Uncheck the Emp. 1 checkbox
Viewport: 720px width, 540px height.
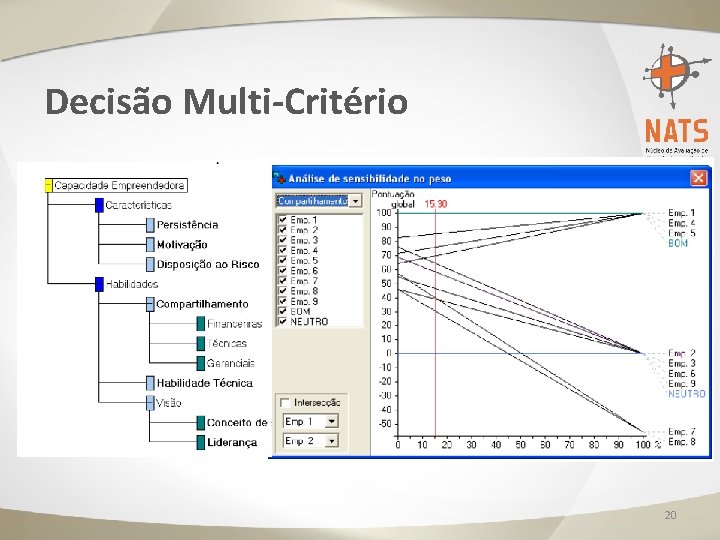[x=283, y=220]
